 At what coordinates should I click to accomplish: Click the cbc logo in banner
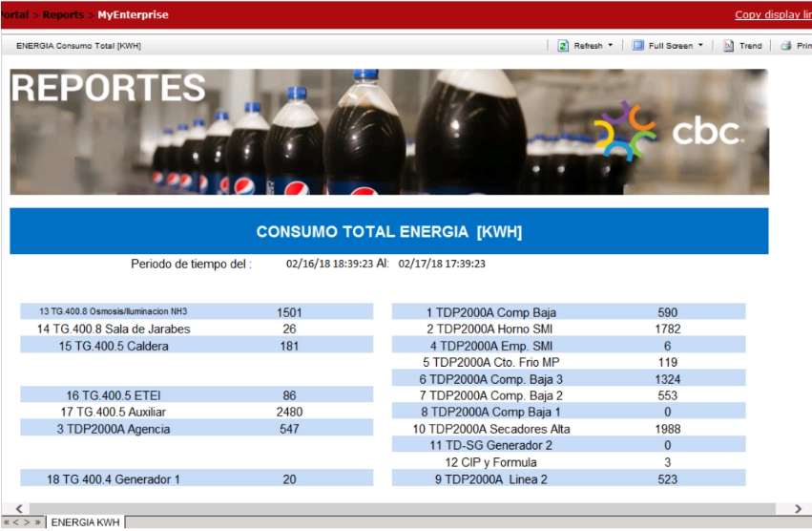coord(668,132)
